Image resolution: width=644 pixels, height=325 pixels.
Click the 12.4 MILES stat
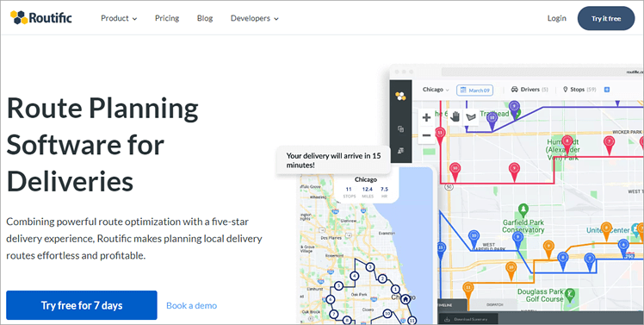click(x=367, y=192)
